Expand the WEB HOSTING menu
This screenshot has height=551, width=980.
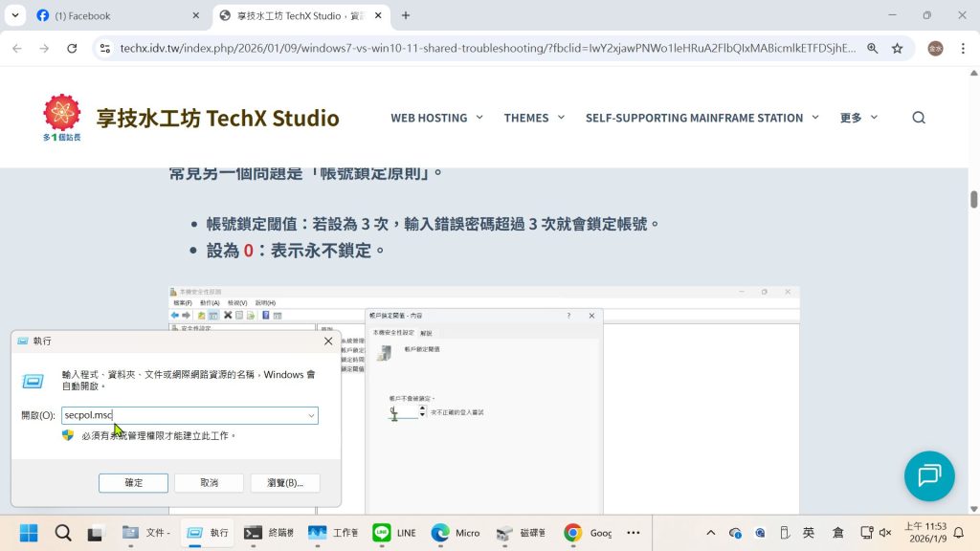[x=436, y=118]
